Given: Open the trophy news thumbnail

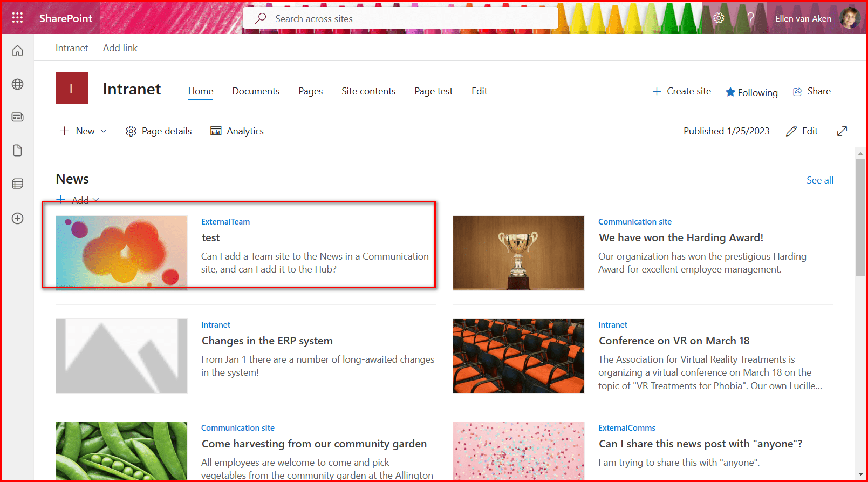Looking at the screenshot, I should pyautogui.click(x=518, y=253).
